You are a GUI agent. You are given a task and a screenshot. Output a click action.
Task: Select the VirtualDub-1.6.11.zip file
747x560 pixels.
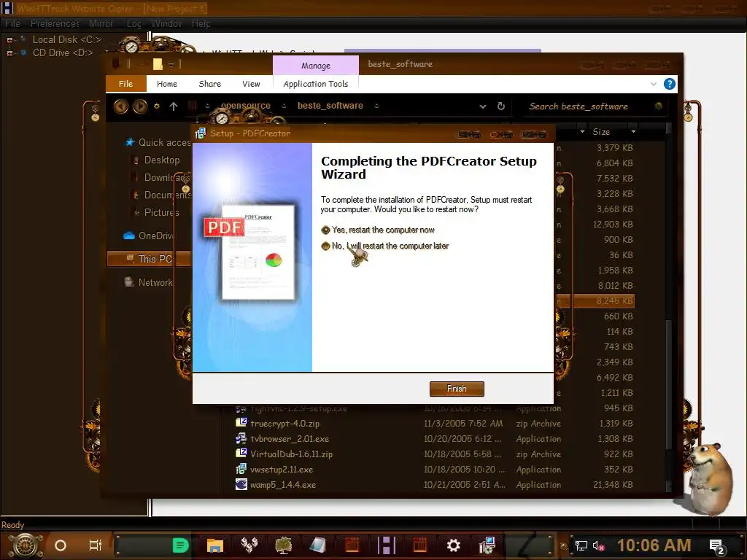pos(292,454)
